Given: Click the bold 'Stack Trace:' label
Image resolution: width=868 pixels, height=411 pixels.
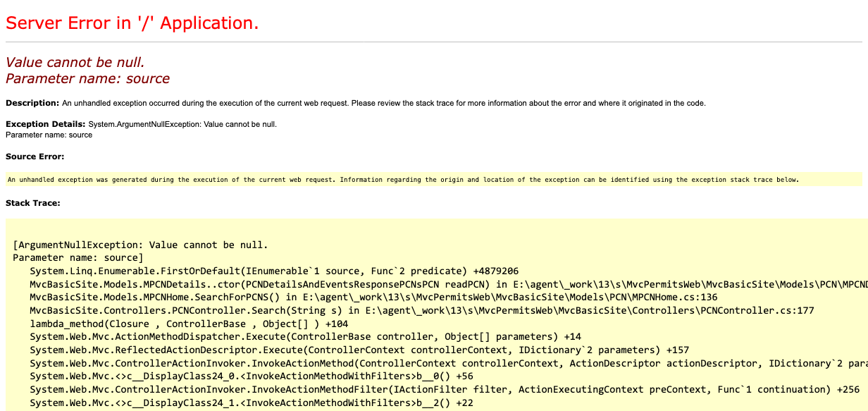Looking at the screenshot, I should tap(32, 203).
